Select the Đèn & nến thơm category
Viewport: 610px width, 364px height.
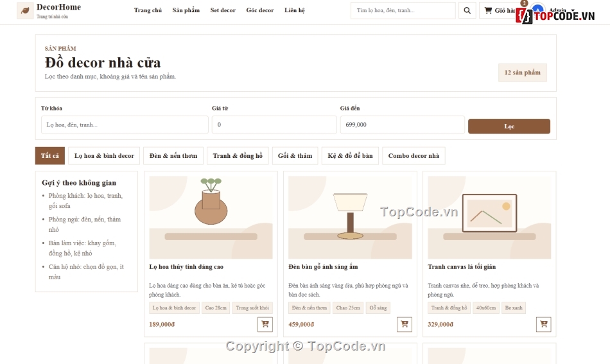pos(173,155)
